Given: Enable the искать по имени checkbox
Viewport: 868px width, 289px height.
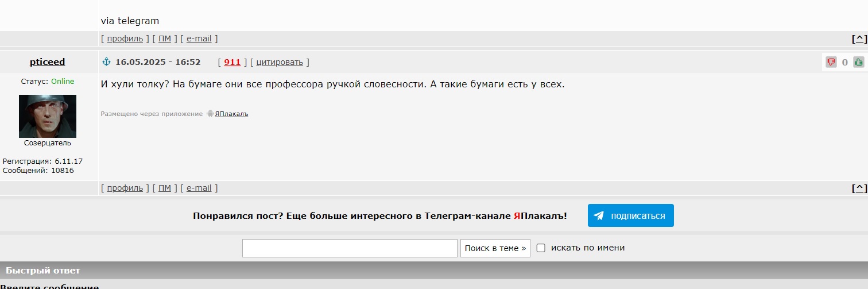Looking at the screenshot, I should pyautogui.click(x=541, y=248).
